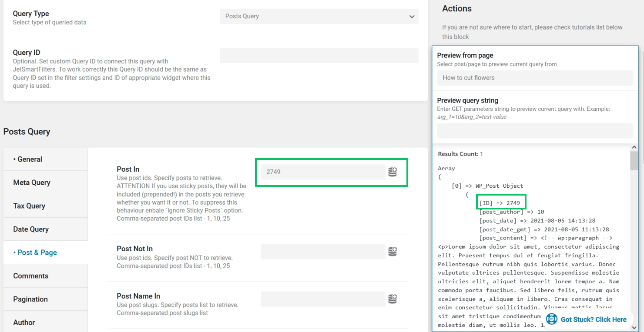Switch to the Meta Query tab
Image resolution: width=644 pixels, height=332 pixels.
pos(46,183)
